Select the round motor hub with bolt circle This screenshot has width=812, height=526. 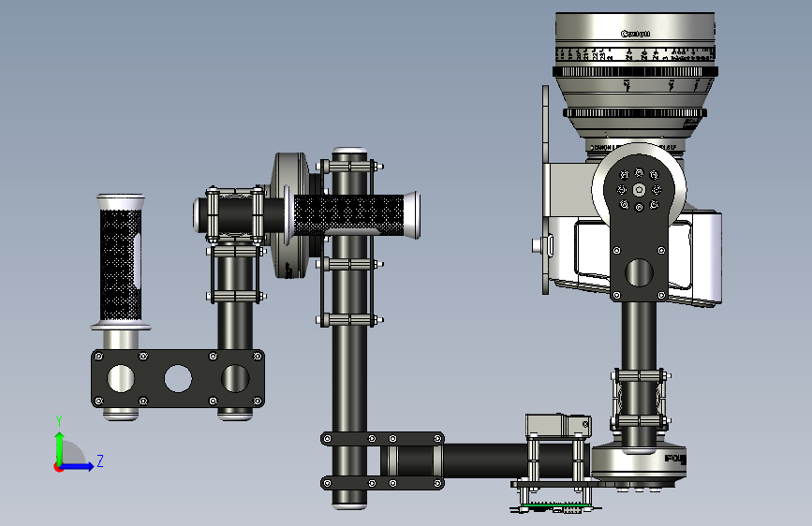(x=639, y=190)
